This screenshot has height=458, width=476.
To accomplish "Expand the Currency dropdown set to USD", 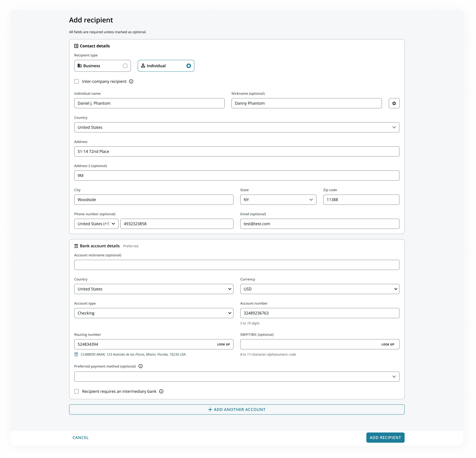I will point(320,289).
